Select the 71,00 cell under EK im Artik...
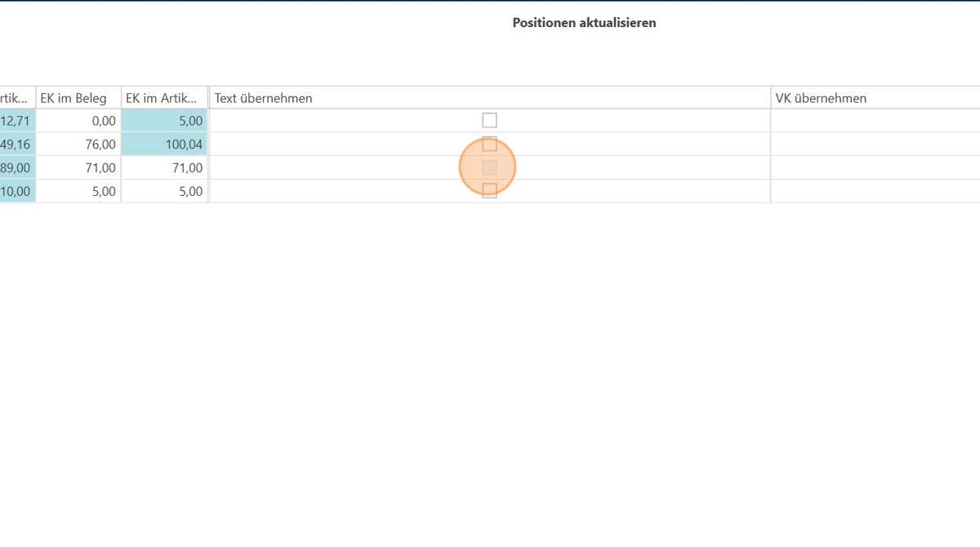The width and height of the screenshot is (980, 547). coord(164,168)
